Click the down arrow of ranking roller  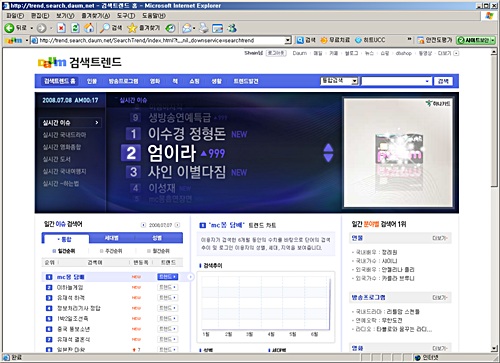[328, 158]
